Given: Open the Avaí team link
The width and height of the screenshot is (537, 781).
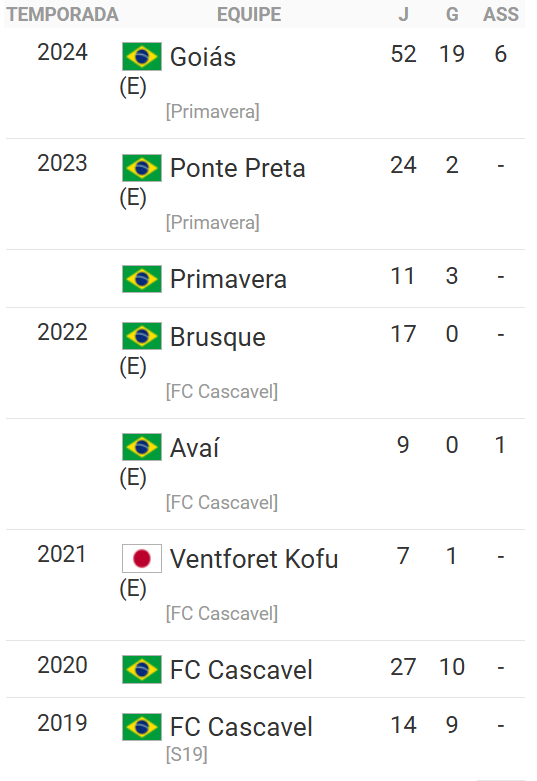Looking at the screenshot, I should point(194,447).
